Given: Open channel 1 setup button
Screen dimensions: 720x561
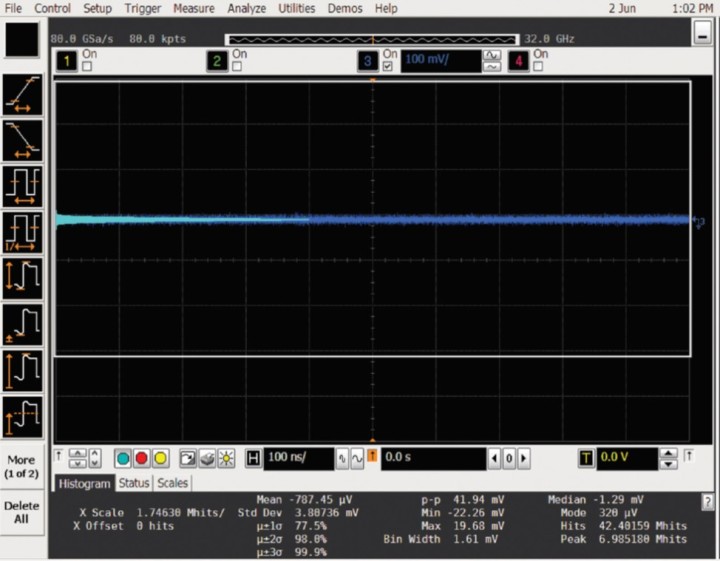Looking at the screenshot, I should [67, 61].
